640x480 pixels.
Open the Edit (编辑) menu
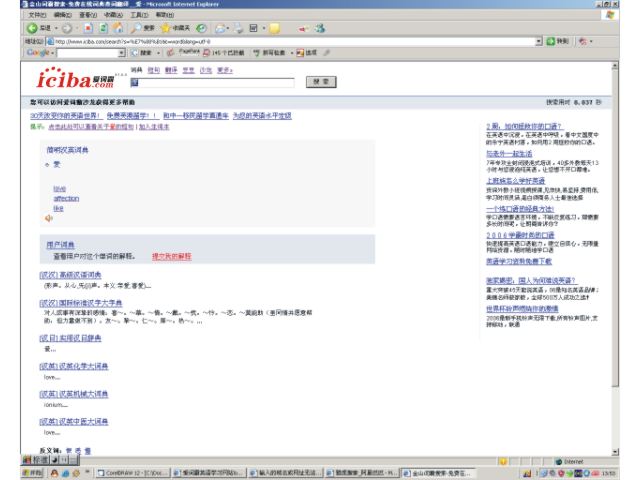tap(62, 15)
